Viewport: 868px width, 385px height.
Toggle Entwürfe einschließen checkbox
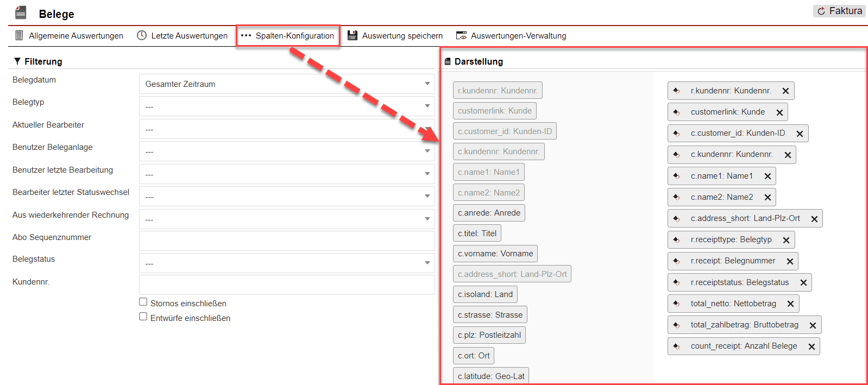tap(143, 317)
